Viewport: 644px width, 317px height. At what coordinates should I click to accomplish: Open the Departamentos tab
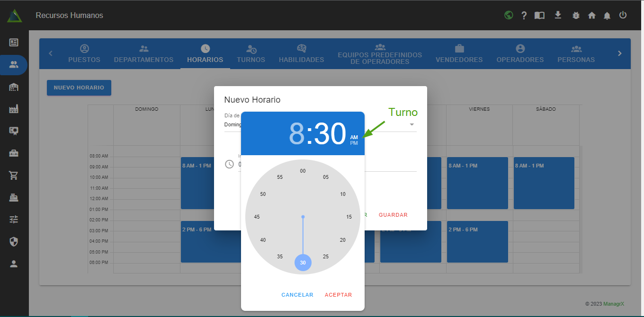pos(143,54)
